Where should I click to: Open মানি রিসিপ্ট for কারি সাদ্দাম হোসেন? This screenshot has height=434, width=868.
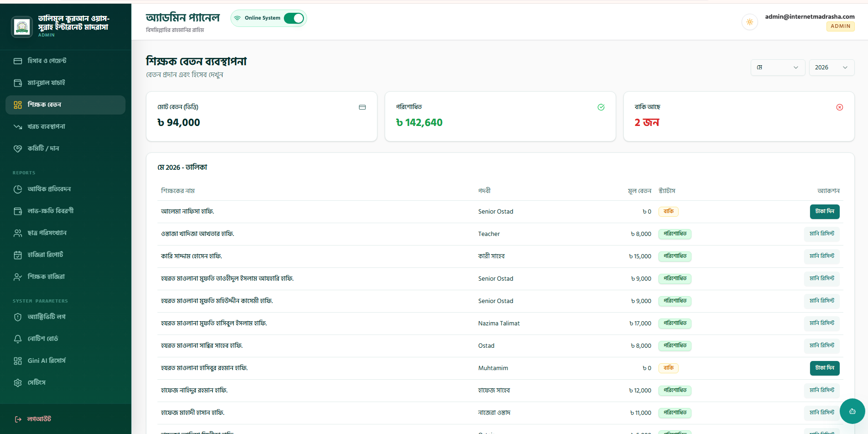tap(822, 256)
